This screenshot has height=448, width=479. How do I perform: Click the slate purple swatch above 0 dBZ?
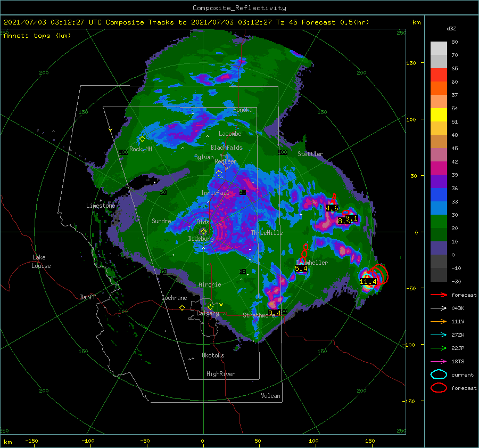pyautogui.click(x=439, y=248)
